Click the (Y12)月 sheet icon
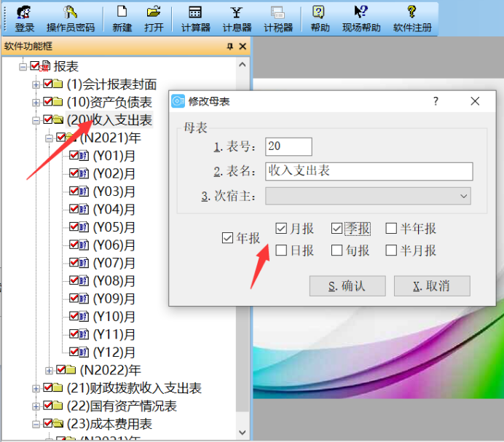This screenshot has width=504, height=442. point(84,352)
